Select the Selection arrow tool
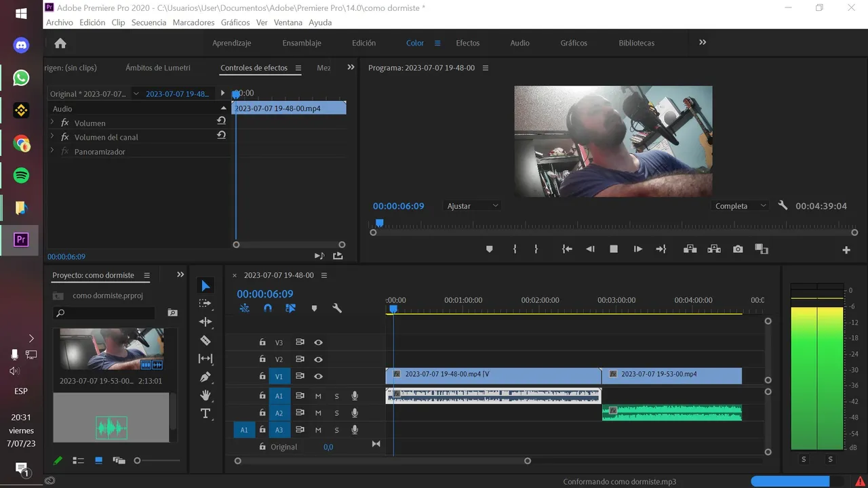This screenshot has height=488, width=868. pyautogui.click(x=205, y=286)
